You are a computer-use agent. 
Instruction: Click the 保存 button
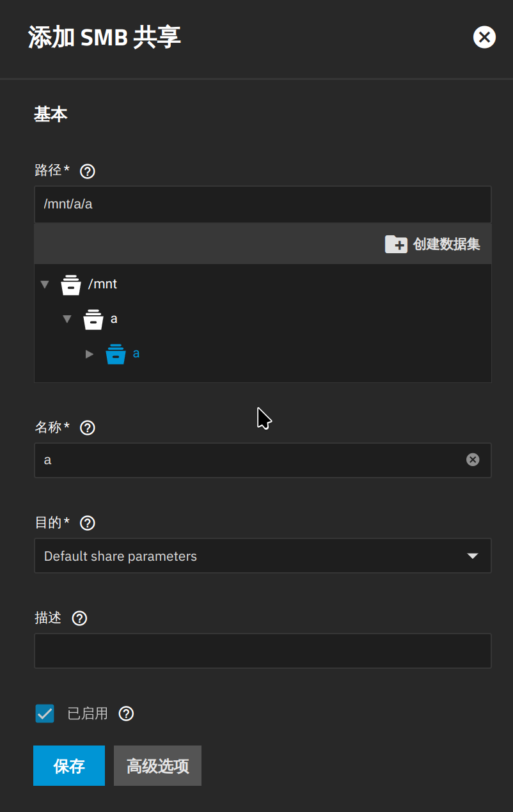(69, 765)
